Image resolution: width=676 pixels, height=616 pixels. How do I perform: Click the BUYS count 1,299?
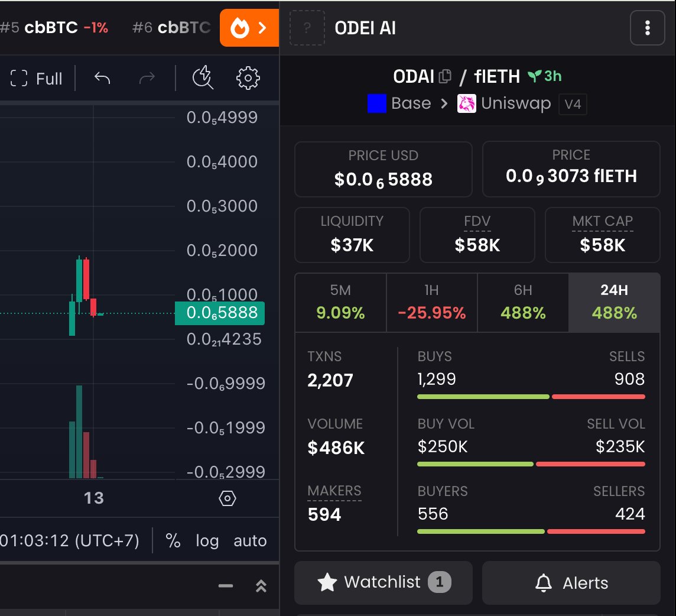pyautogui.click(x=437, y=379)
